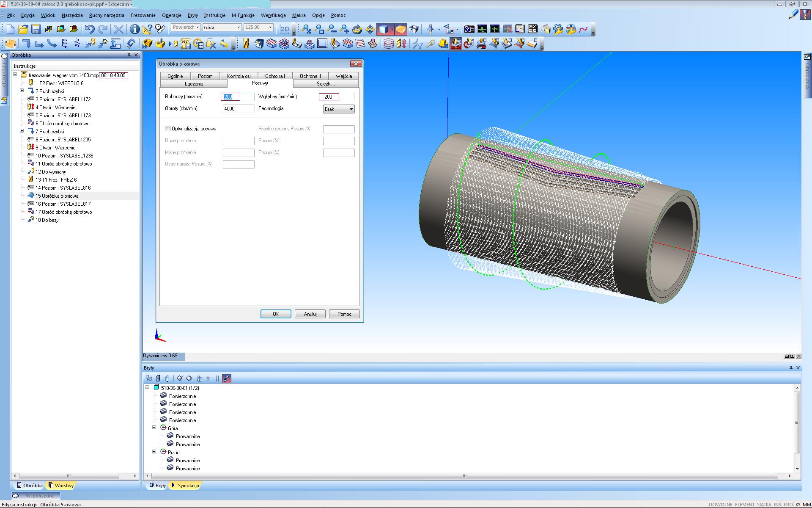Undo the last action
Screen dimensions: 812x508
(x=89, y=29)
